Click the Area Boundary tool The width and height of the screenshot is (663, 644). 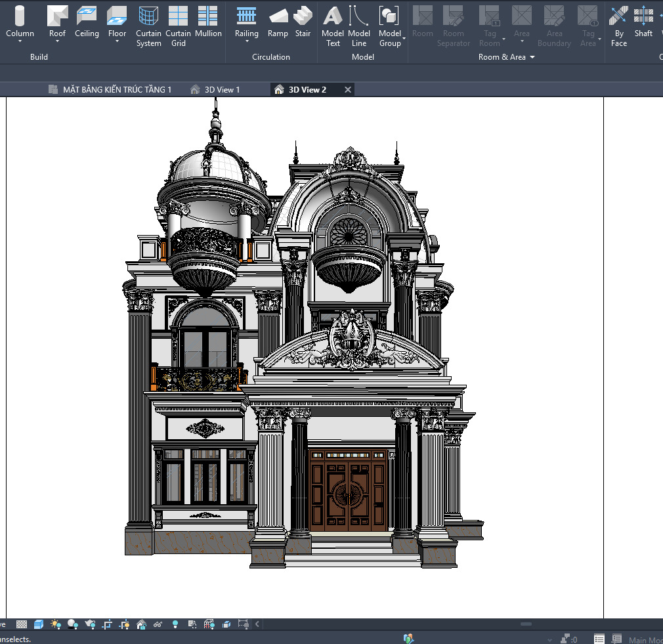(554, 26)
